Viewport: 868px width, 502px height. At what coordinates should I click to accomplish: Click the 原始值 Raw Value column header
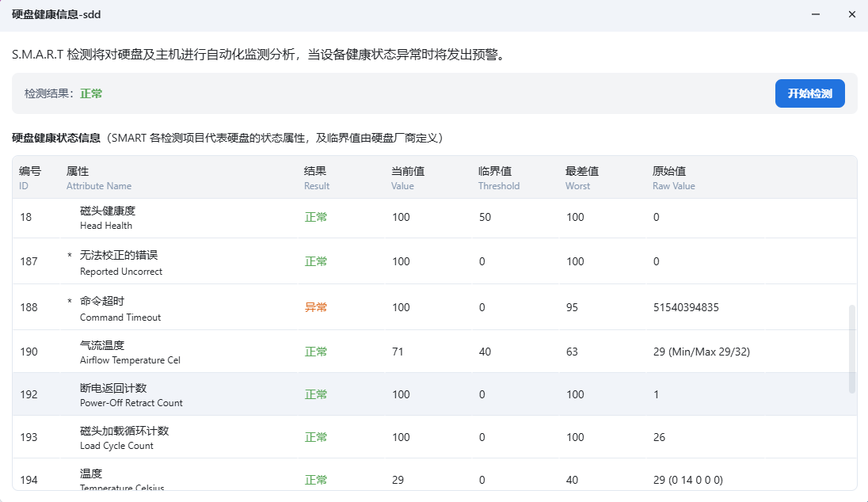pos(674,177)
